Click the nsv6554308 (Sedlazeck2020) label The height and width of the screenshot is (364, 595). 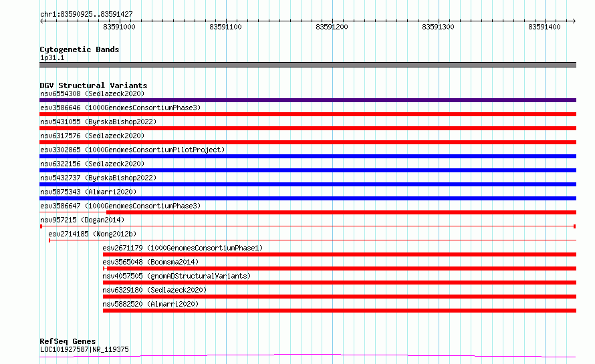pos(92,94)
